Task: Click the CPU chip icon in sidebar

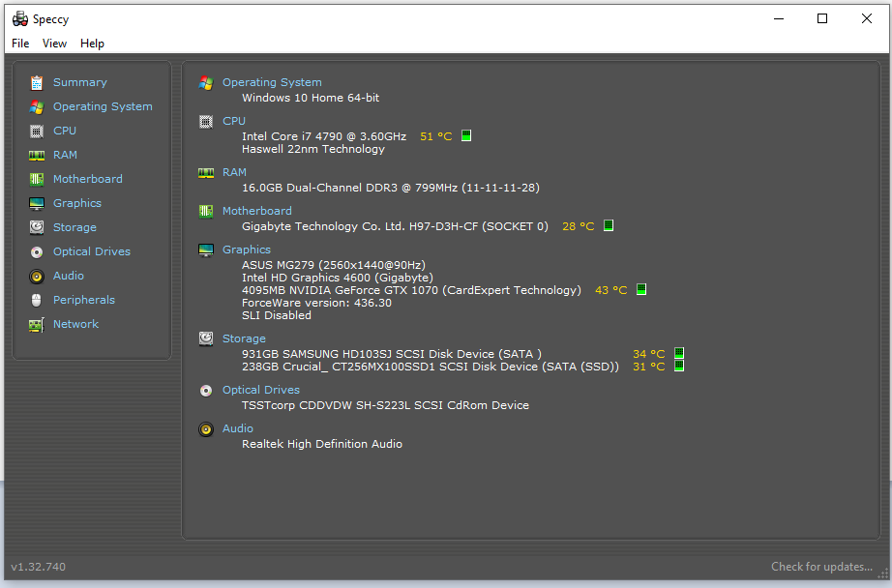Action: 37,132
